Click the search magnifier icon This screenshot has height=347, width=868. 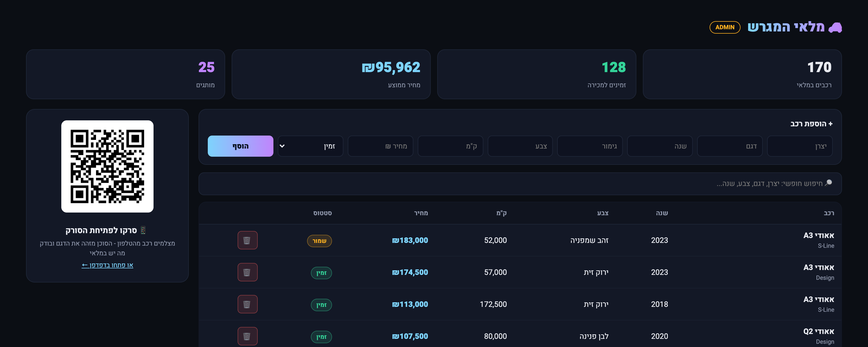tap(829, 183)
